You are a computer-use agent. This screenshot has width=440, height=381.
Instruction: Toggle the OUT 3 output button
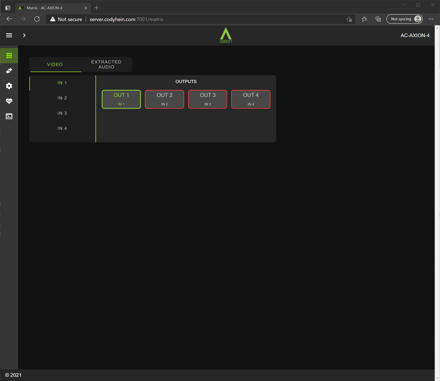click(x=208, y=99)
